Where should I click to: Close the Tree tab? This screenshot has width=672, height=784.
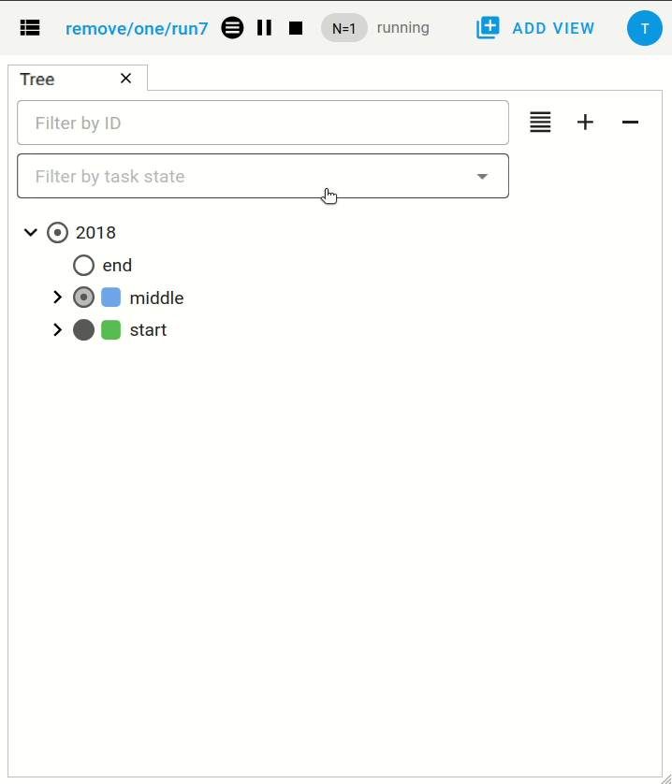126,79
